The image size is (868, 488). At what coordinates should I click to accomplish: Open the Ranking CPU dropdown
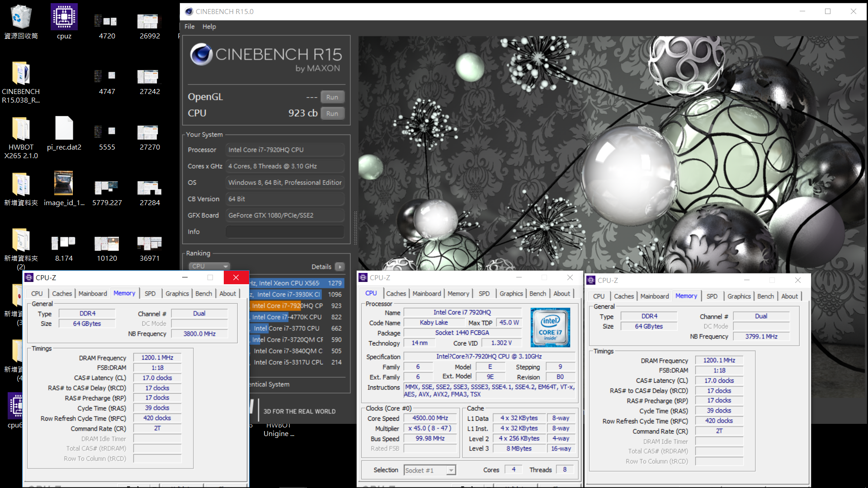coord(209,266)
